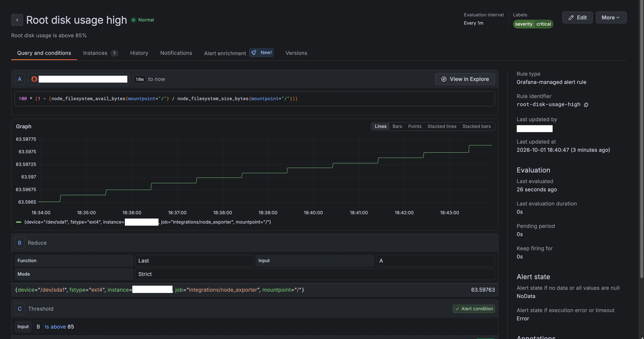
Task: Open the History tab
Action: 139,53
